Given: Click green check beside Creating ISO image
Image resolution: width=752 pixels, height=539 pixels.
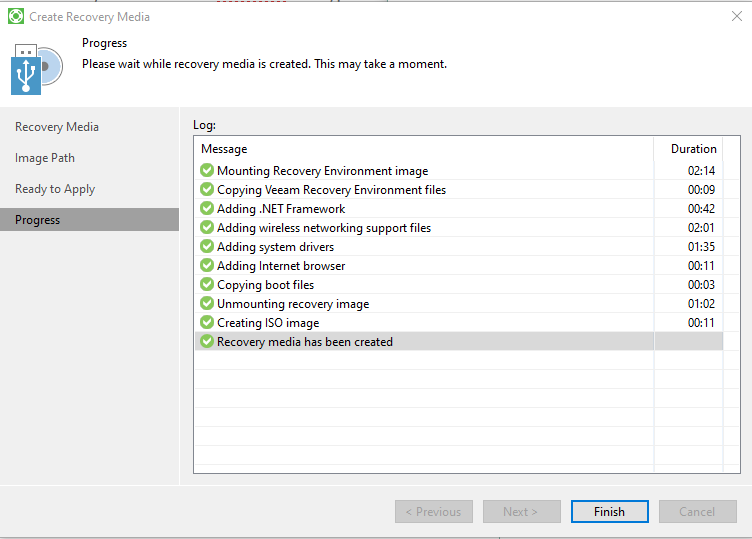Looking at the screenshot, I should (207, 322).
